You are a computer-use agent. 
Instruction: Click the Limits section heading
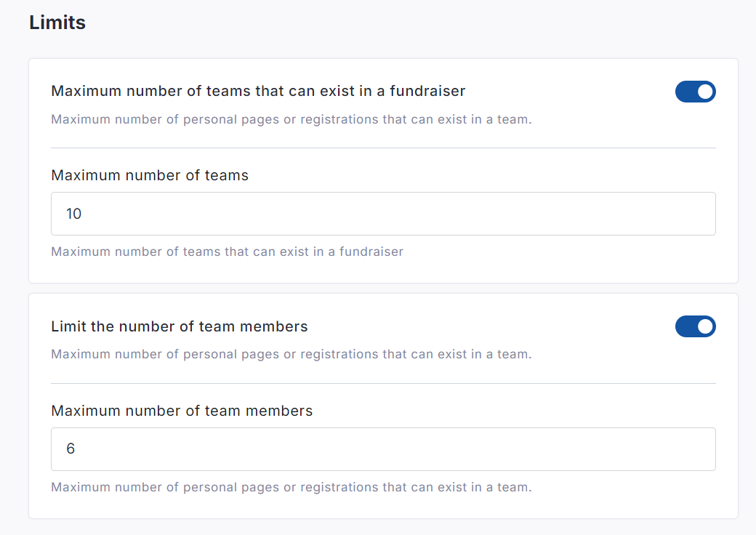pyautogui.click(x=57, y=23)
